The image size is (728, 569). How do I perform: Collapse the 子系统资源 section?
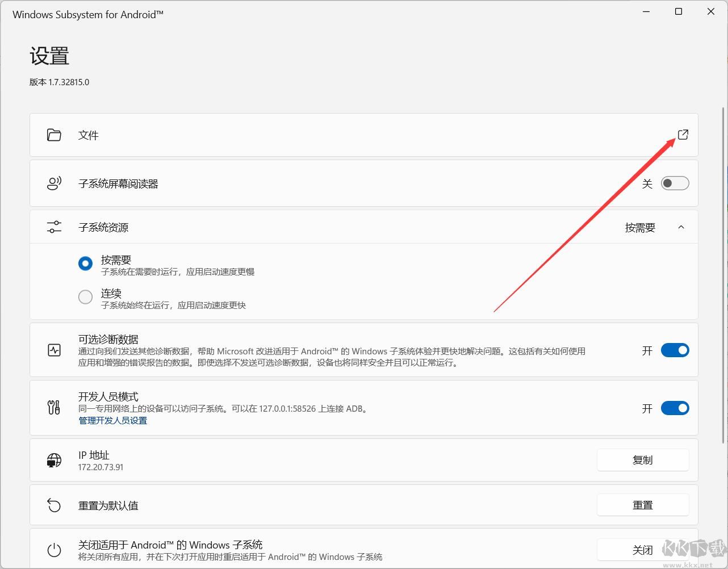(x=681, y=227)
